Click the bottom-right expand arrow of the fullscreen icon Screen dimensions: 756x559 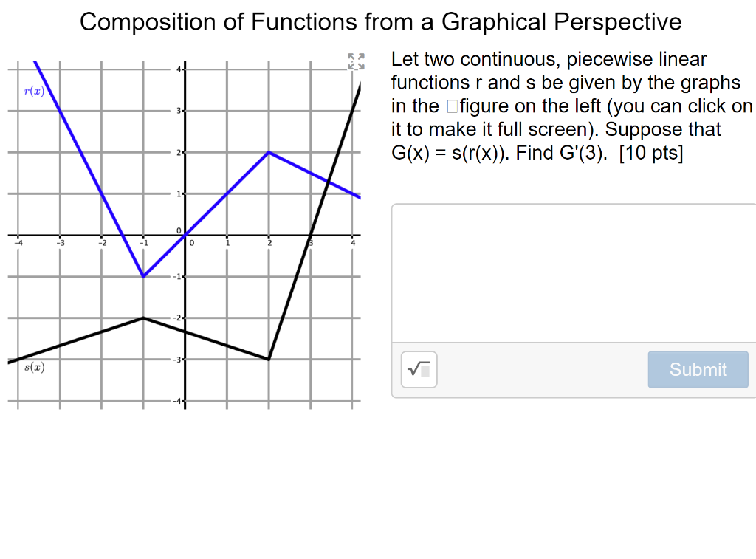click(361, 67)
